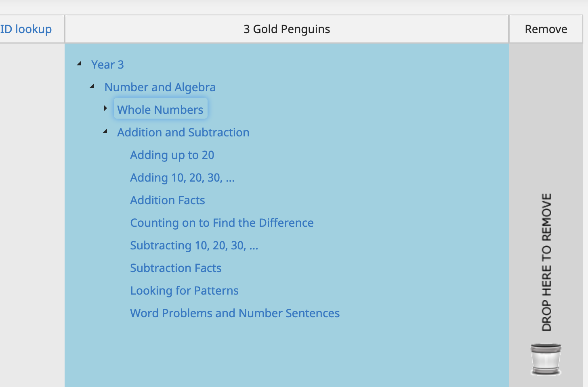588x387 pixels.
Task: Select the Whole Numbers topic
Action: pyautogui.click(x=160, y=110)
